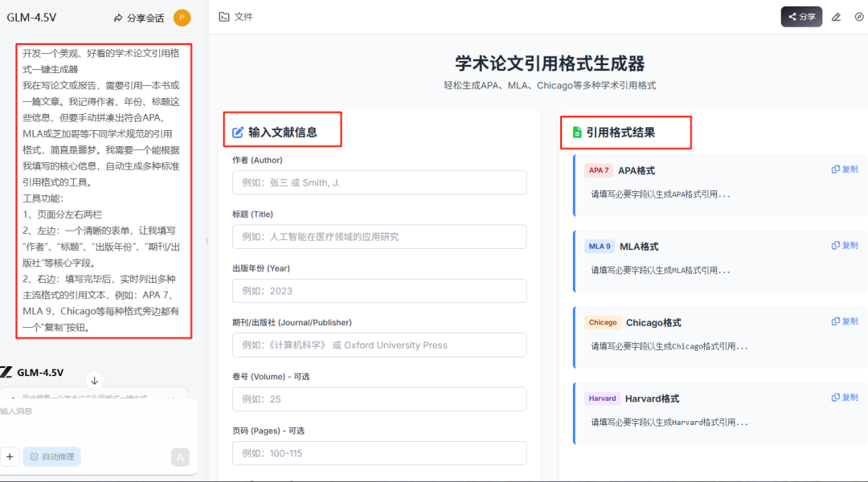Screen dimensions: 868x482
Task: Click the down-arrow scroll to latest button
Action: tap(95, 381)
